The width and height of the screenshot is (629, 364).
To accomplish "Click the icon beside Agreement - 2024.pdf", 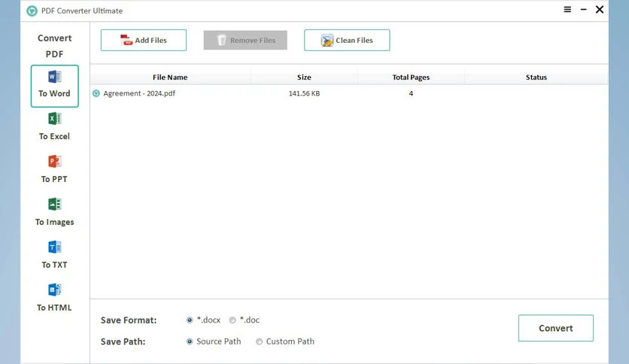I will [x=96, y=93].
